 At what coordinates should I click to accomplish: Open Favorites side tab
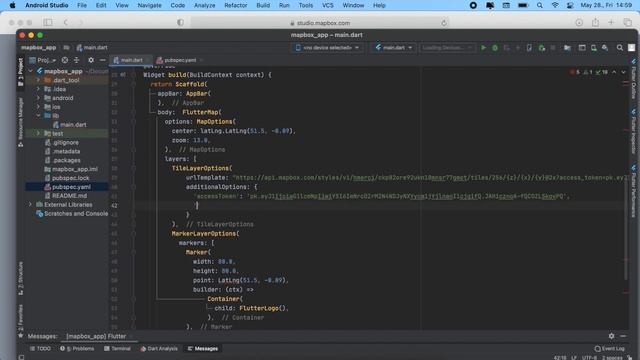tap(20, 320)
